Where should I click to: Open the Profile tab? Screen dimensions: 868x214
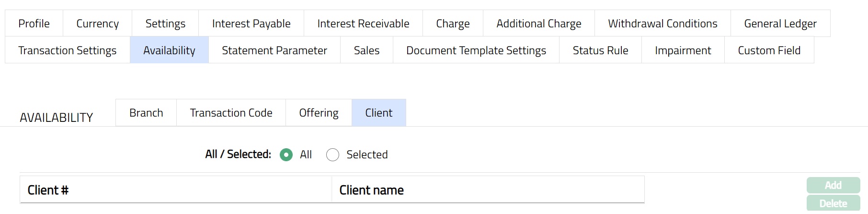tap(34, 24)
